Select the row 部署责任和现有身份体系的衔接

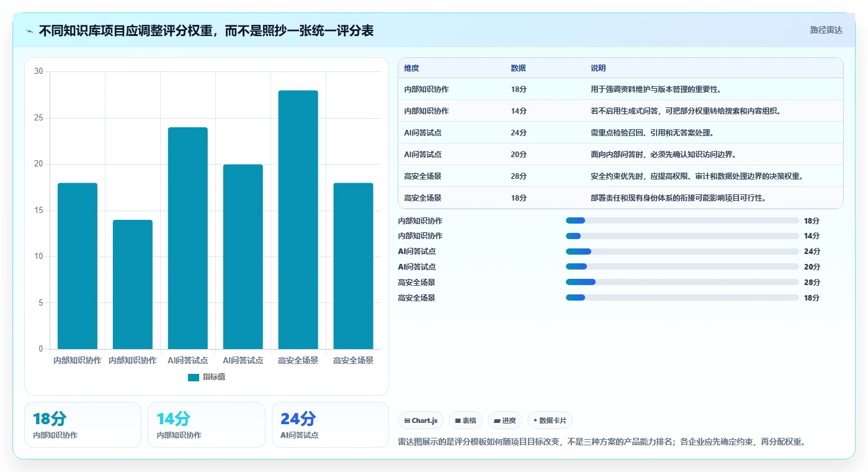[x=620, y=198]
